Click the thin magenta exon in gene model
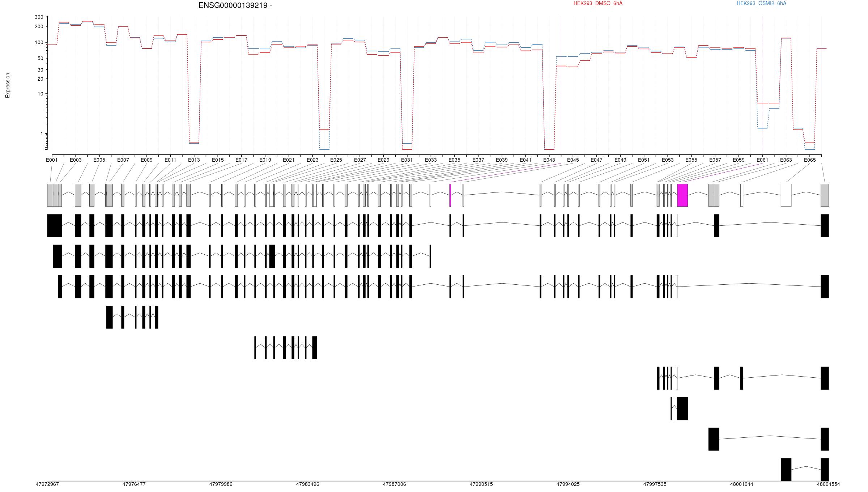The height and width of the screenshot is (492, 868). pyautogui.click(x=450, y=195)
